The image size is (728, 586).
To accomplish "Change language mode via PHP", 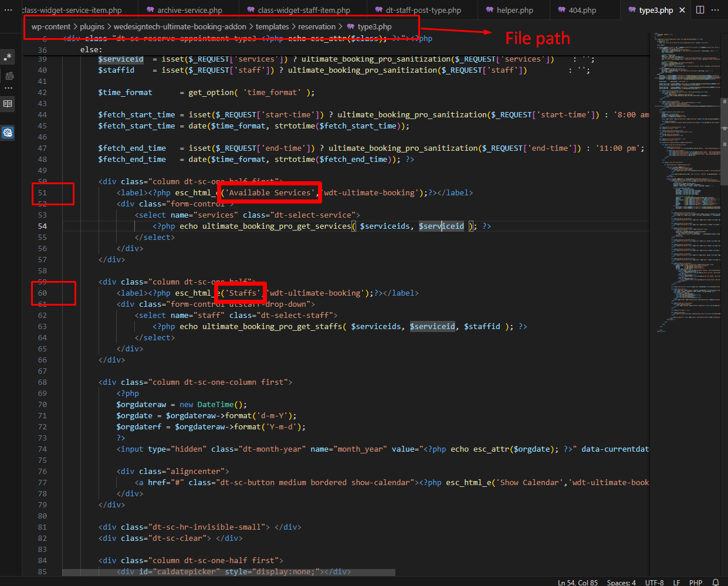I will coord(696,582).
